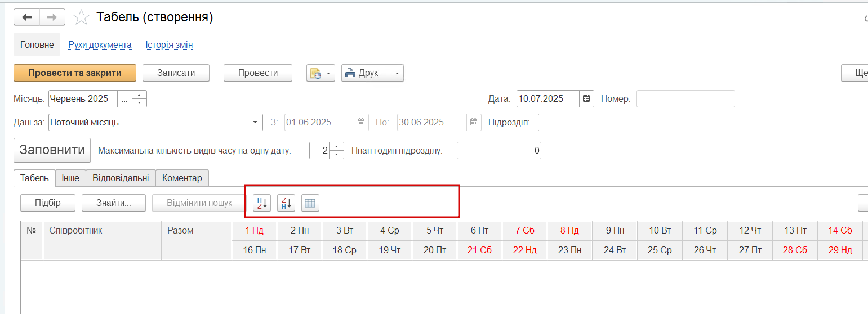Viewport: 868px width, 314px height.
Task: Click the Дата field with 10.07.2025
Action: coord(548,98)
